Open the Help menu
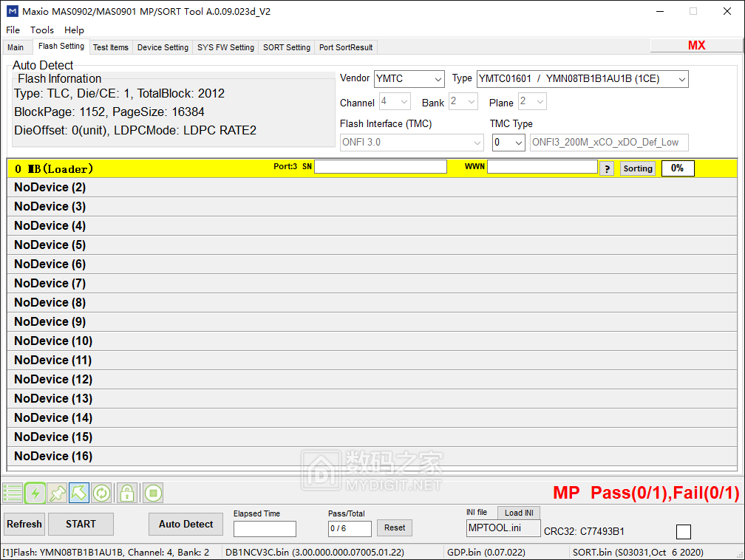Screen dimensions: 745x560 74,30
